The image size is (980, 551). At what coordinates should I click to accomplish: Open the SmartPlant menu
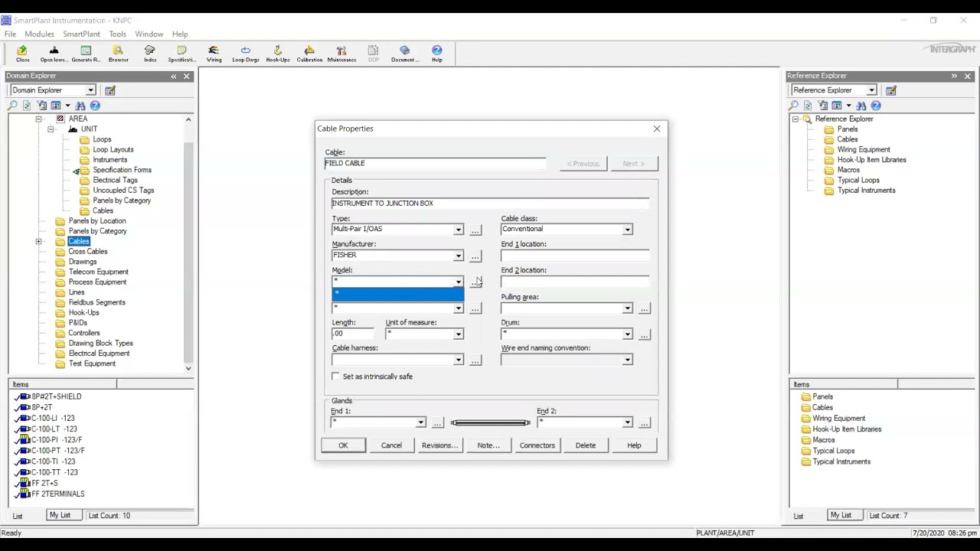pos(81,34)
